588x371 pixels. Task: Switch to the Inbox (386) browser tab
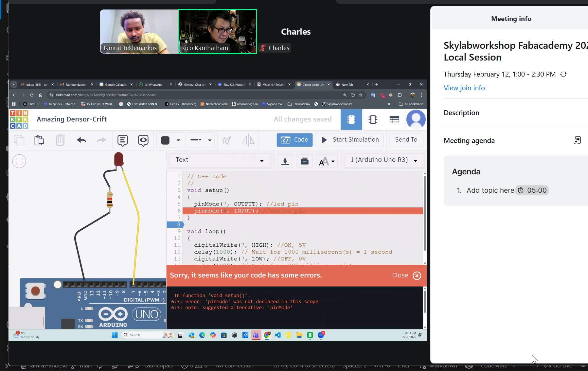[37, 84]
